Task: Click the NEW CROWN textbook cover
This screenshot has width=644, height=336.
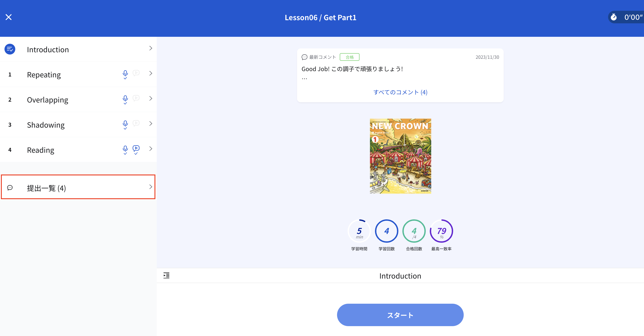Action: 401,156
